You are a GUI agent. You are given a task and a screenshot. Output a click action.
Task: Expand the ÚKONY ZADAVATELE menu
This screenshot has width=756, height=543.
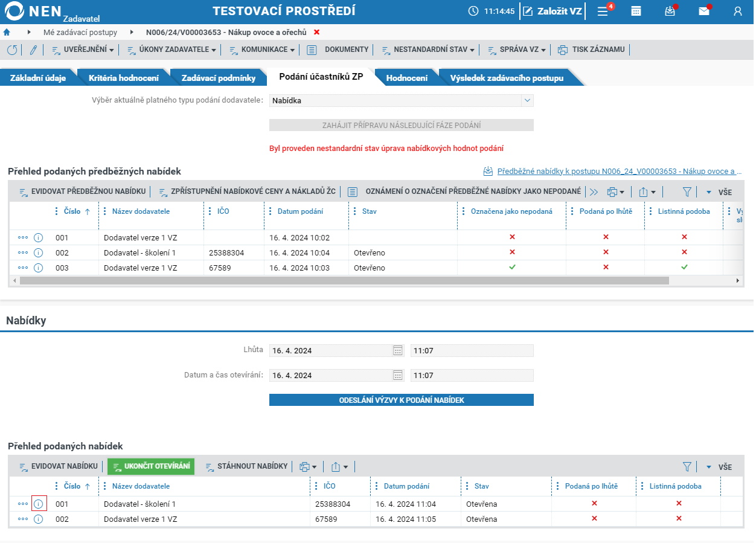coord(171,50)
